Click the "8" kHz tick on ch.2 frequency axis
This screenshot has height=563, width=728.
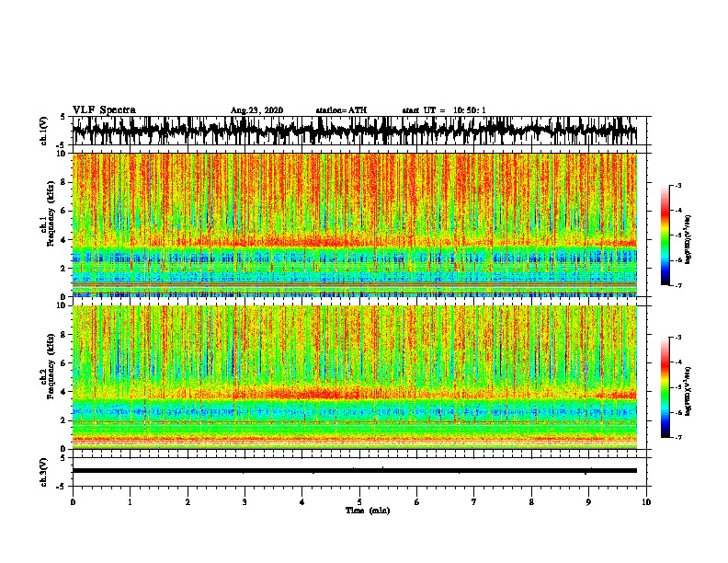click(x=65, y=335)
